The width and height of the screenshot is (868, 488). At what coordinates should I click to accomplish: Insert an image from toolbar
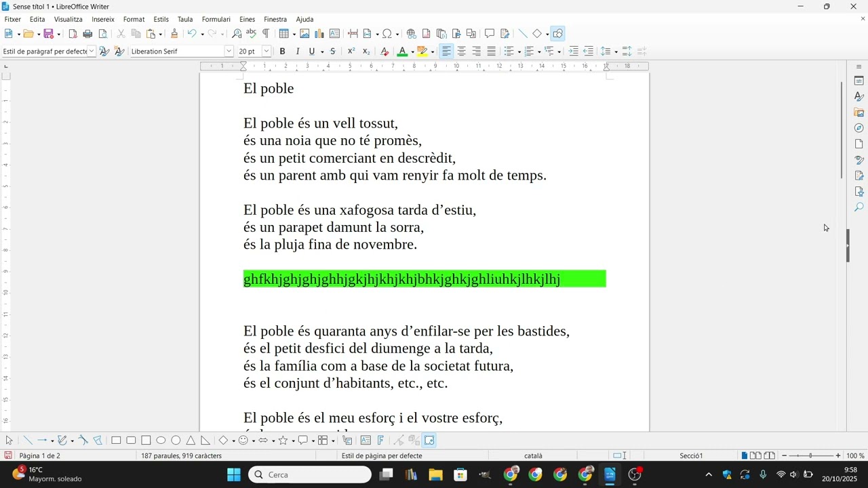[304, 33]
